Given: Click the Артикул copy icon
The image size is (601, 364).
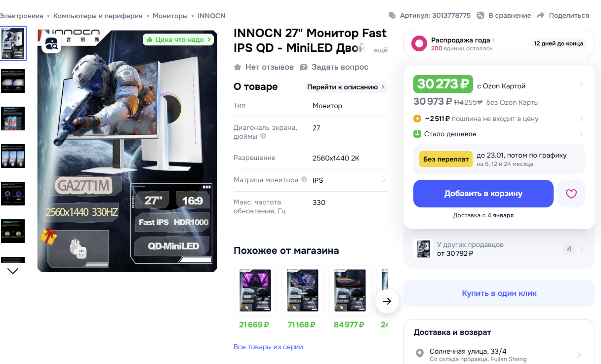Looking at the screenshot, I should click(x=392, y=15).
